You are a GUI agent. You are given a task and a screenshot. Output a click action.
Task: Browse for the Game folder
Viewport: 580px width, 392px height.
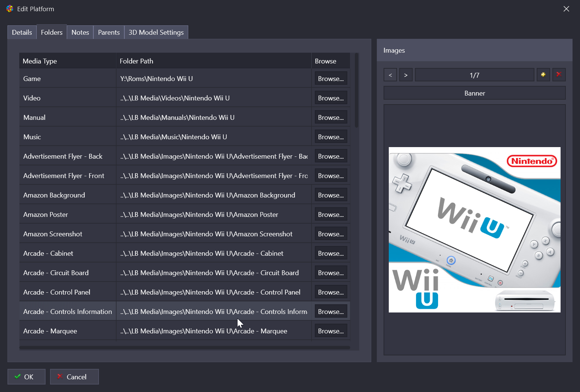click(x=331, y=78)
